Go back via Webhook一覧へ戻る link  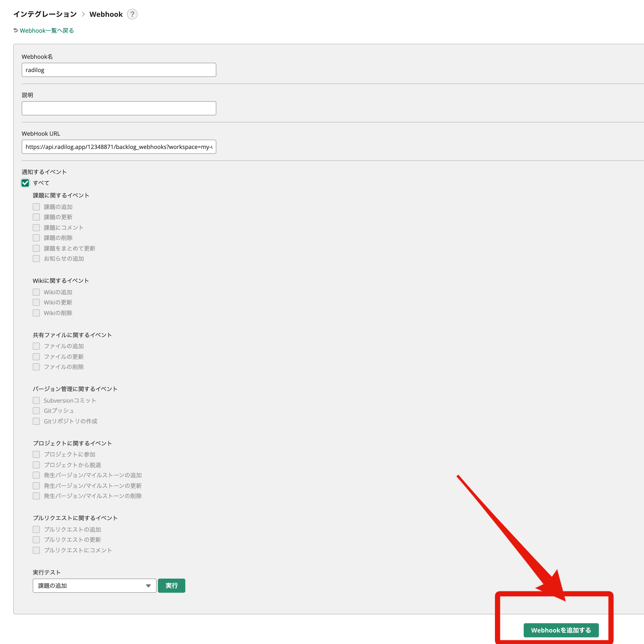(x=47, y=31)
